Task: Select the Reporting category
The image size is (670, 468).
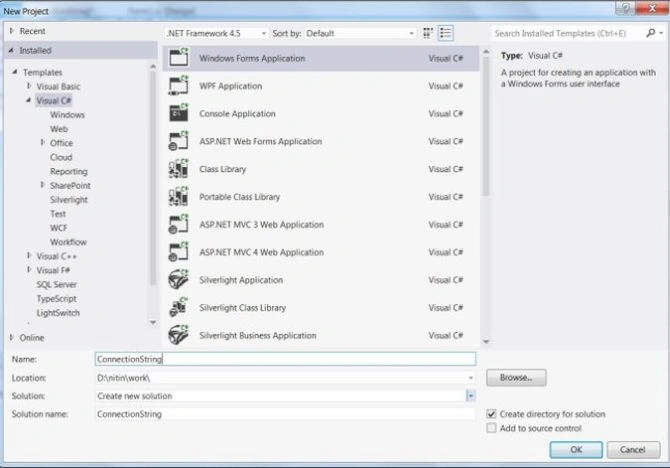Action: [x=69, y=171]
